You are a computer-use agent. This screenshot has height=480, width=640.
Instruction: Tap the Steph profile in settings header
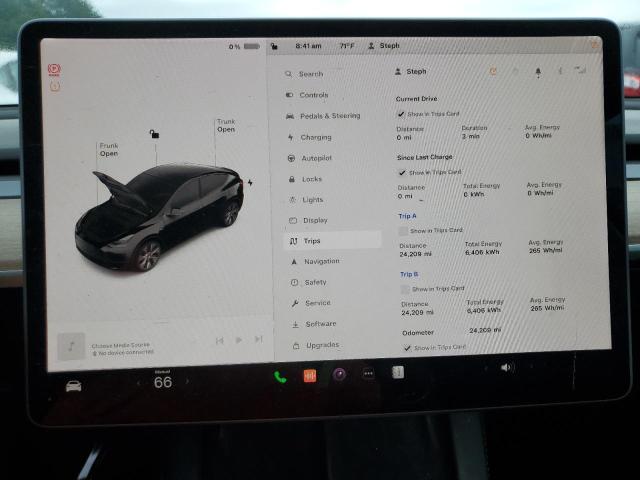tap(411, 71)
